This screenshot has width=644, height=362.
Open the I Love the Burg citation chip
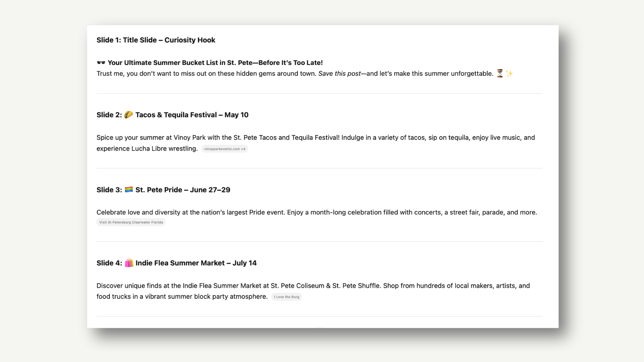tap(286, 297)
